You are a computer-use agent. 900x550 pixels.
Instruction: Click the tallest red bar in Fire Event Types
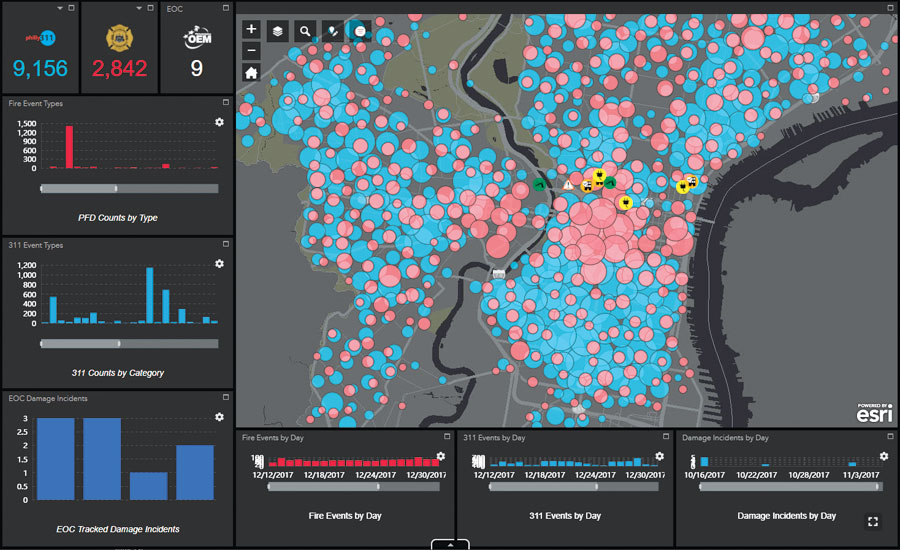[x=69, y=146]
